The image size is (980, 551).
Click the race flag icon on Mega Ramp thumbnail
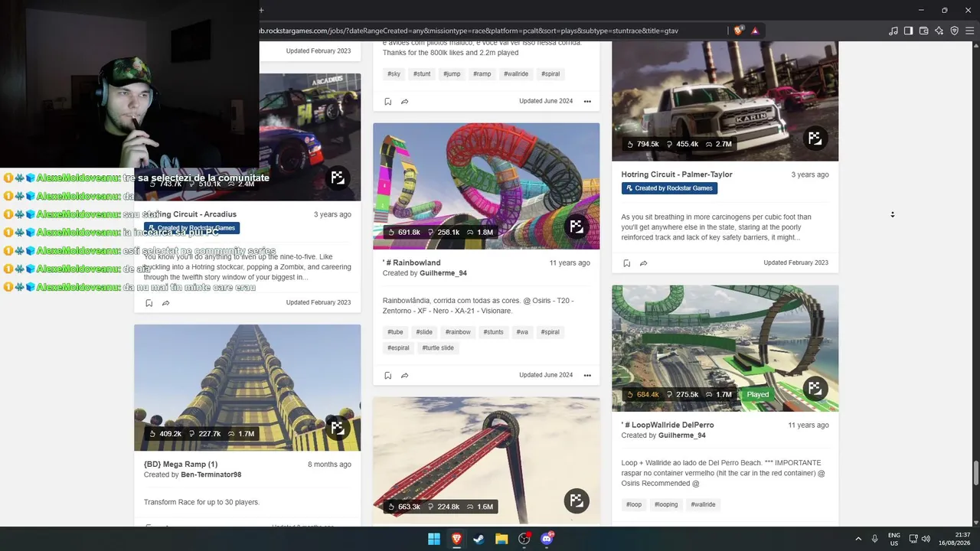(338, 427)
